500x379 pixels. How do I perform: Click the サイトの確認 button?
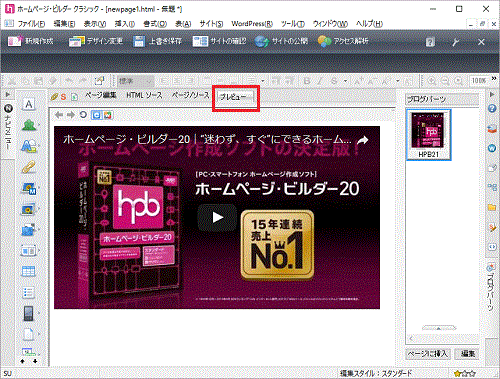tap(219, 41)
